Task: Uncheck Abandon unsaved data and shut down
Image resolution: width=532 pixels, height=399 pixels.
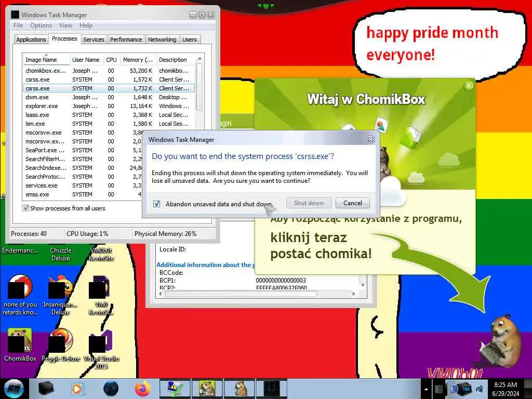Action: coord(157,204)
